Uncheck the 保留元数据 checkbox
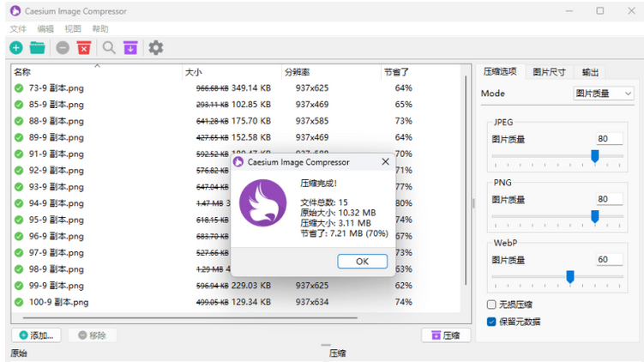Image resolution: width=644 pixels, height=362 pixels. [491, 322]
